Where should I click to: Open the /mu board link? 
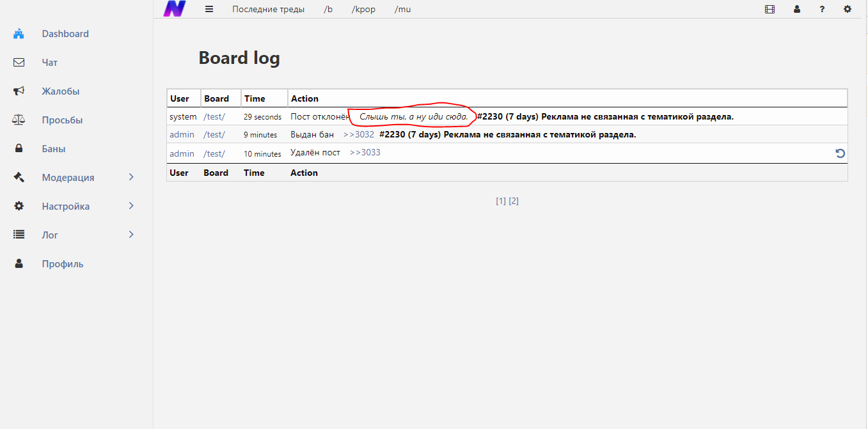402,10
